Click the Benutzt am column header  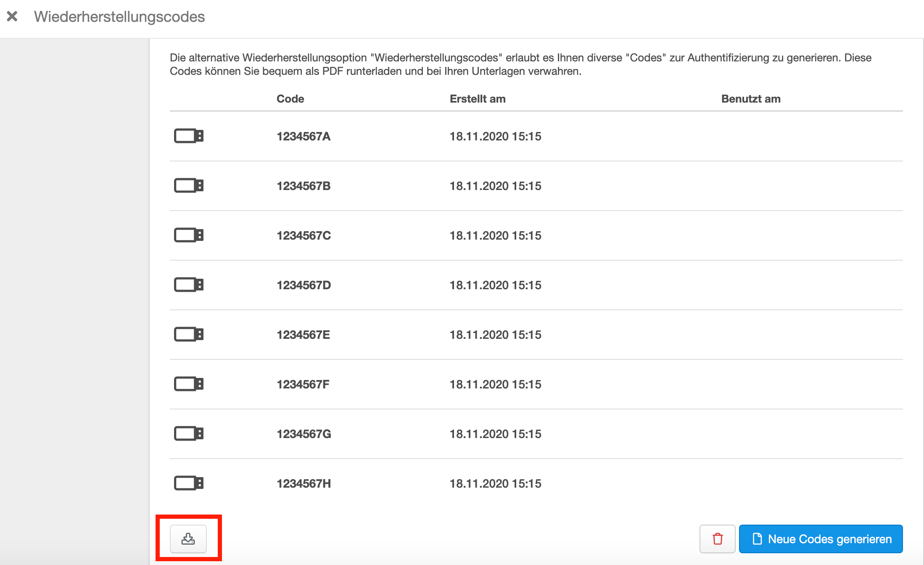[x=750, y=99]
